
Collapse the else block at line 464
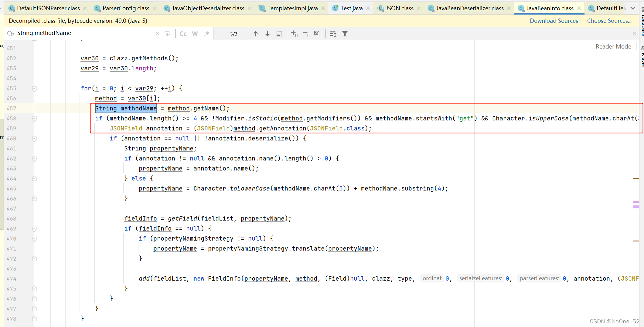(x=34, y=179)
